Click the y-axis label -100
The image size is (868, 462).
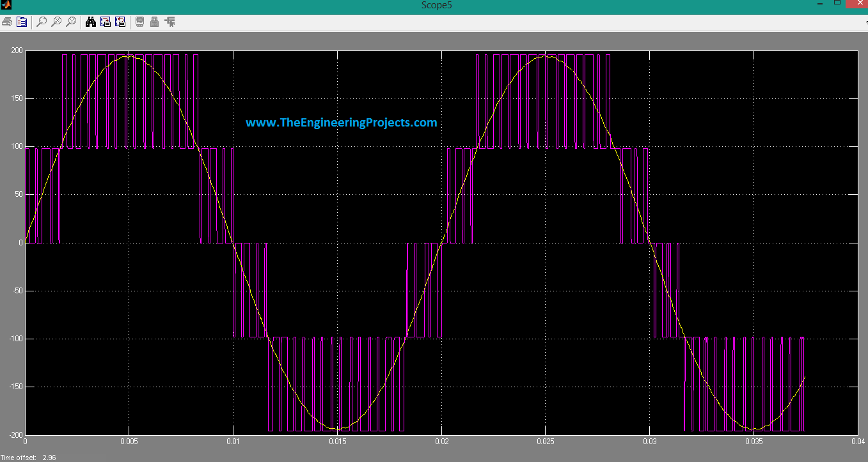[x=15, y=339]
